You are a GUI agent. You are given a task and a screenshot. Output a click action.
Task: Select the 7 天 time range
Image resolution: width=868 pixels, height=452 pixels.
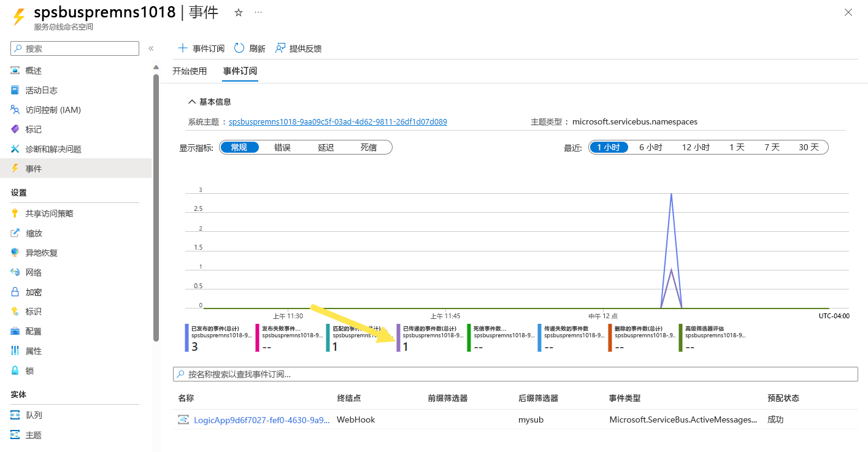coord(772,147)
